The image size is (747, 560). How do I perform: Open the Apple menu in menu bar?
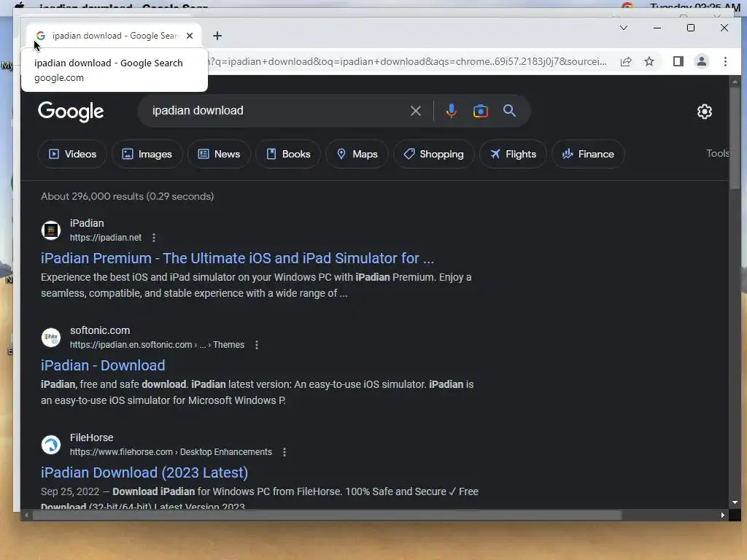(x=19, y=6)
